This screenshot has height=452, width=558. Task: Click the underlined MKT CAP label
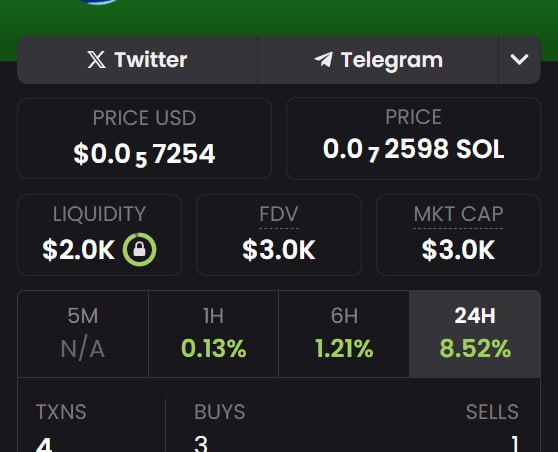(458, 214)
